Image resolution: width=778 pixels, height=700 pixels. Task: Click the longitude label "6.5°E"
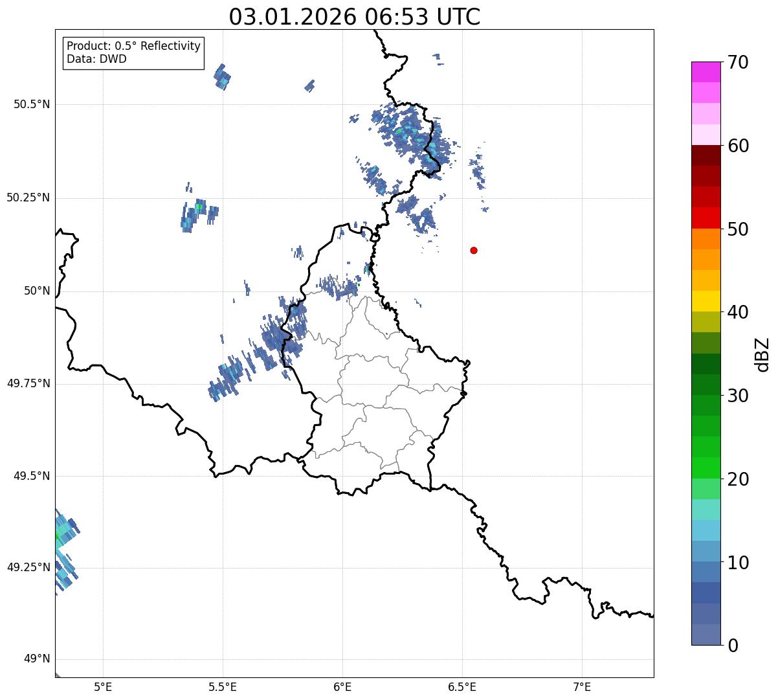pos(463,686)
